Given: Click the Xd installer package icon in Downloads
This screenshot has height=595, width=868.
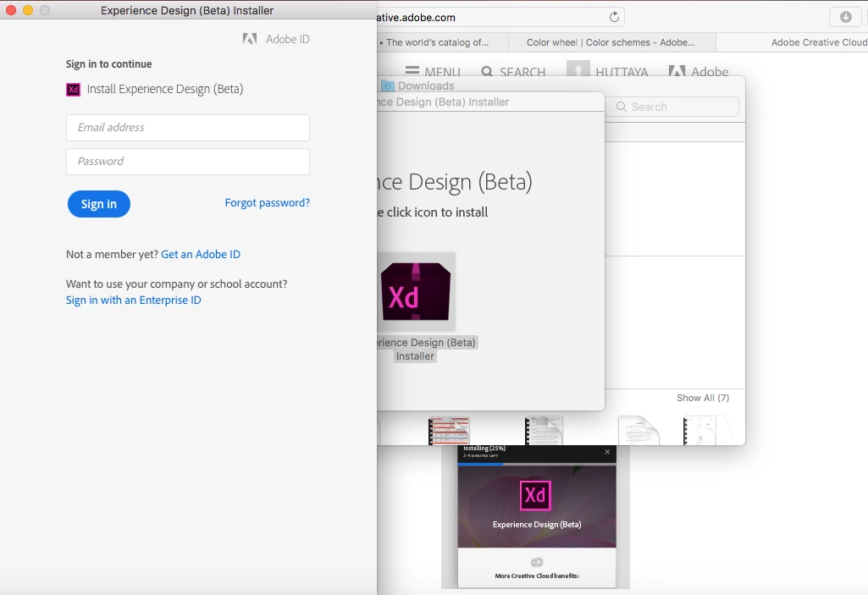Looking at the screenshot, I should (x=416, y=292).
